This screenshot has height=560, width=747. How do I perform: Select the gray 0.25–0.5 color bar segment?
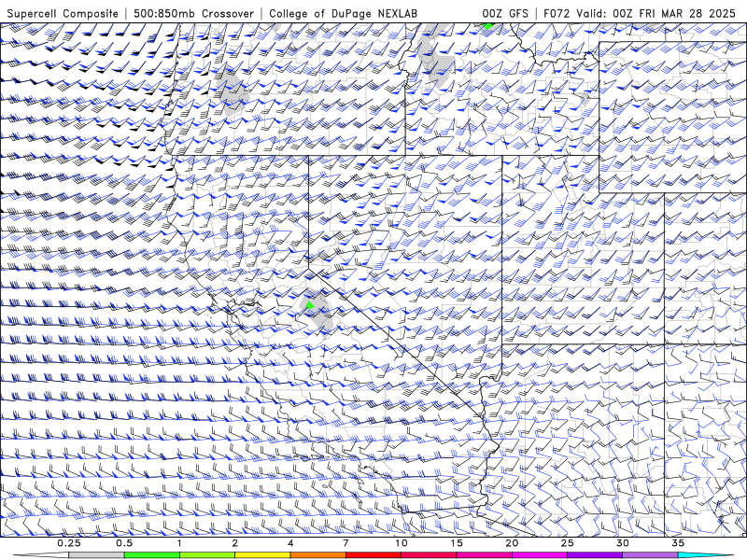96,555
